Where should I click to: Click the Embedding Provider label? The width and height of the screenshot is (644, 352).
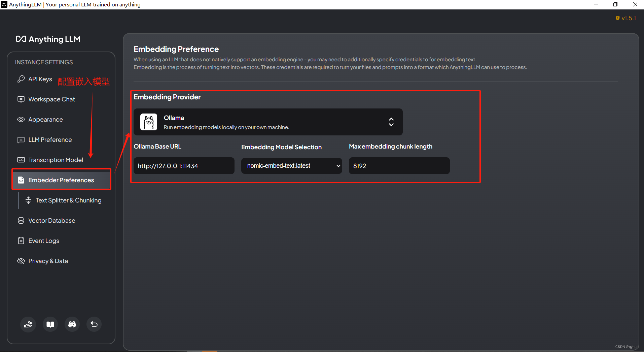pos(167,97)
